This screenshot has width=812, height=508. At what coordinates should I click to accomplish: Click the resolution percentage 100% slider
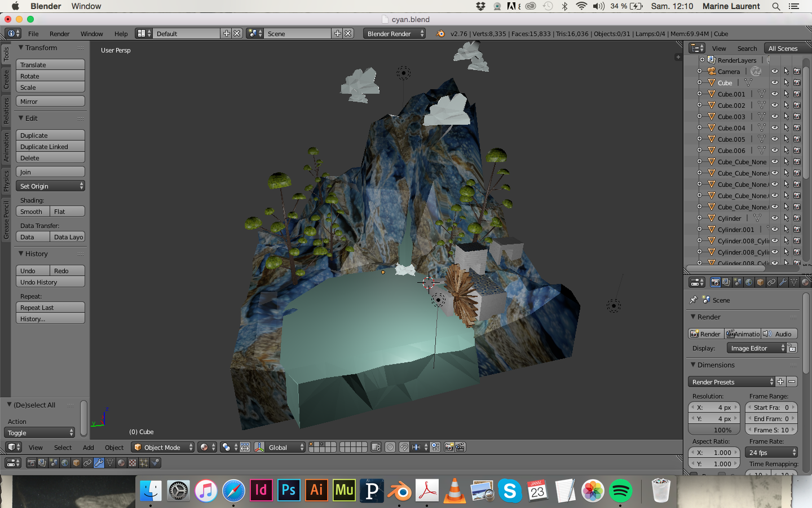point(714,430)
